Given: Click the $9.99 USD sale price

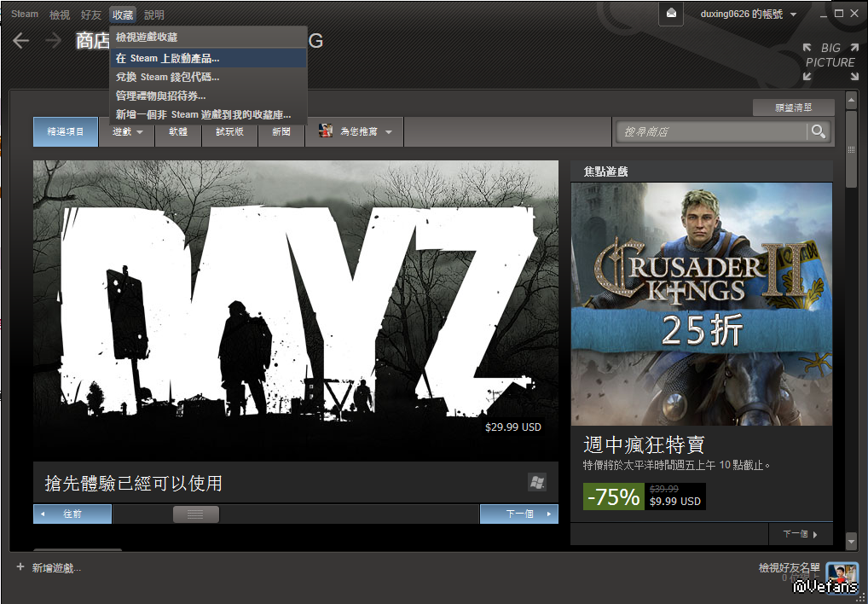Looking at the screenshot, I should (675, 502).
